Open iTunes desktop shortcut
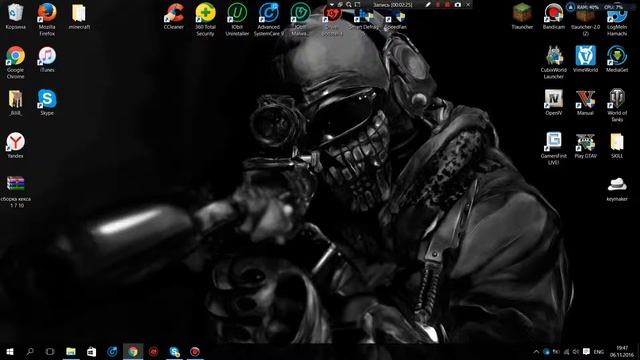Screen dimensions: 640x360 click(x=47, y=59)
